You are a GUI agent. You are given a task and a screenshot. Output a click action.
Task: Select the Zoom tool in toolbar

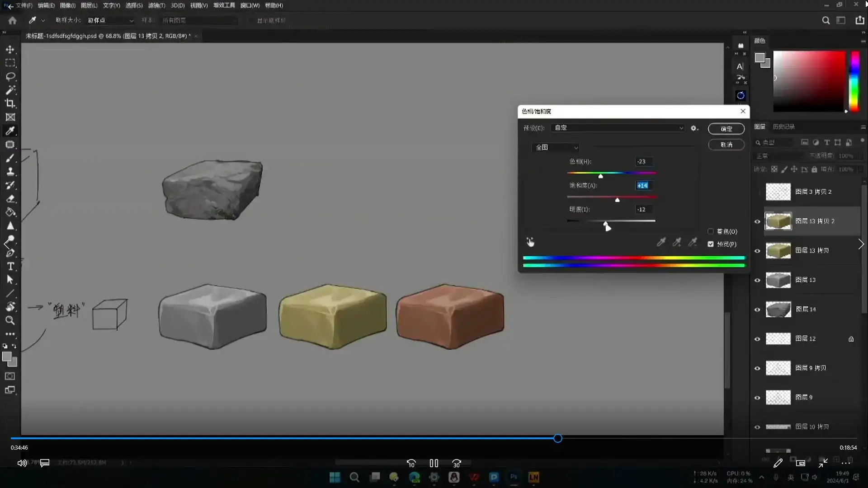[10, 320]
